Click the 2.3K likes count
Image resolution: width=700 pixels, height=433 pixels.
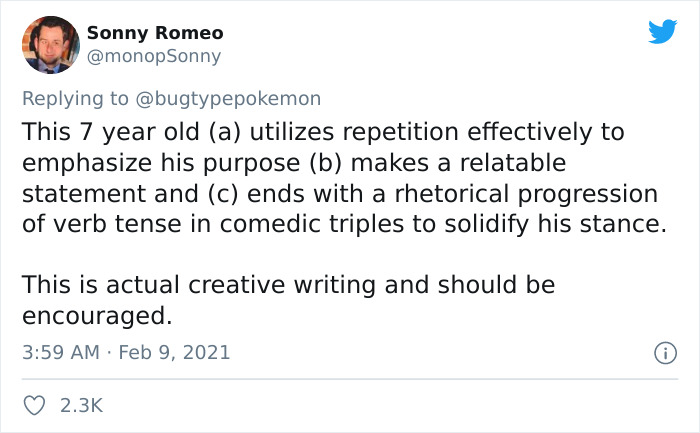84,405
